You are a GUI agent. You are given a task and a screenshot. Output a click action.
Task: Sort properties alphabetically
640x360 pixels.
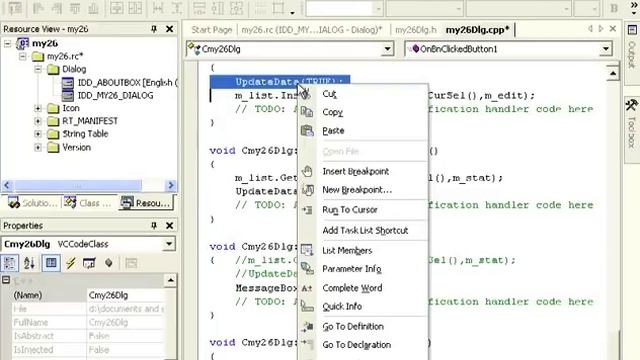29,263
